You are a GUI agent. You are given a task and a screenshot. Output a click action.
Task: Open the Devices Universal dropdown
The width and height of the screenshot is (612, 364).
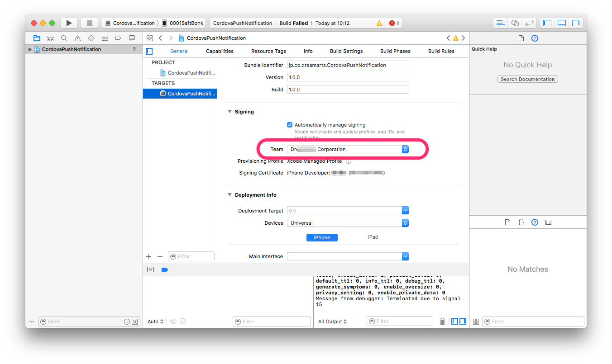click(x=348, y=223)
